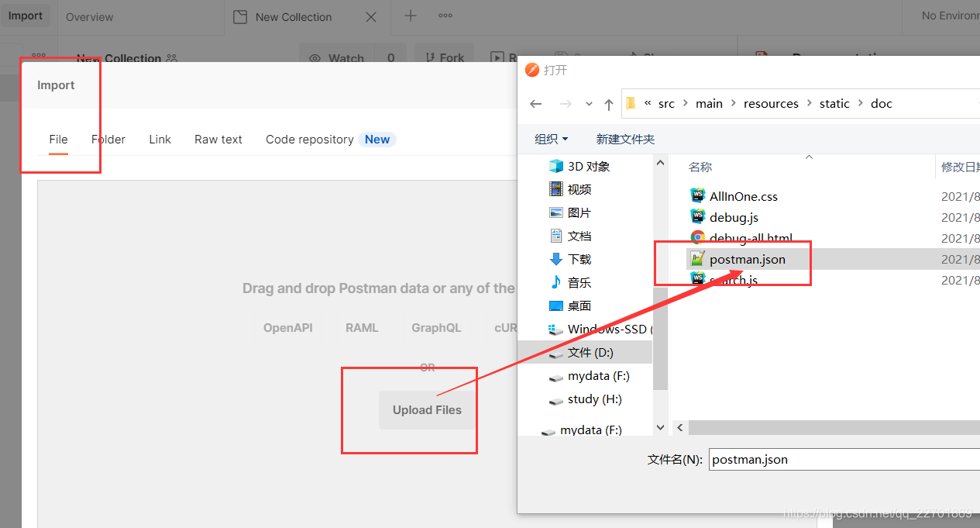980x528 pixels.
Task: Click 'main' in the address breadcrumb
Action: [x=709, y=104]
